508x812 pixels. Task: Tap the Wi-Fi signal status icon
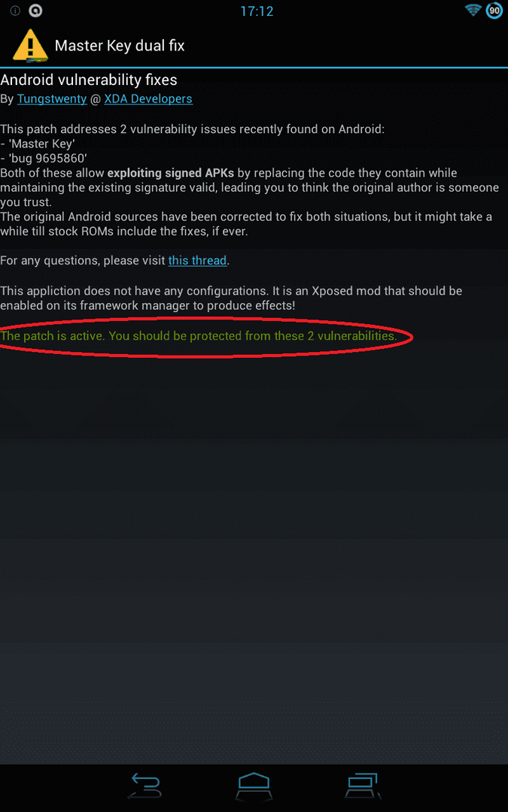473,11
